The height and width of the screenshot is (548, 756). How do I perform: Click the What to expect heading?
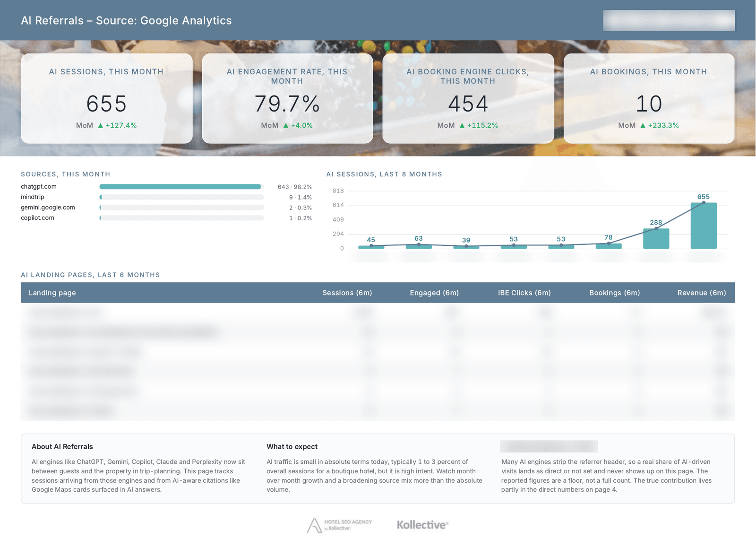click(x=292, y=446)
